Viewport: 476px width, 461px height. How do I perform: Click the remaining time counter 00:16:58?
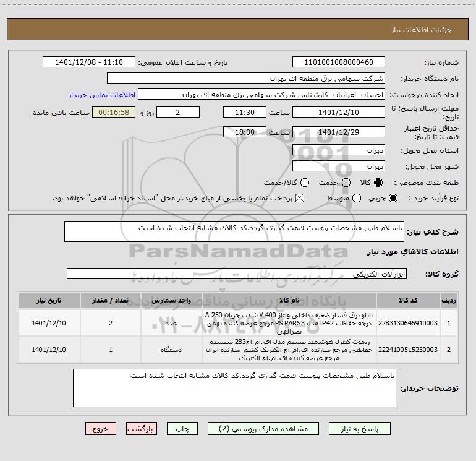click(x=114, y=112)
